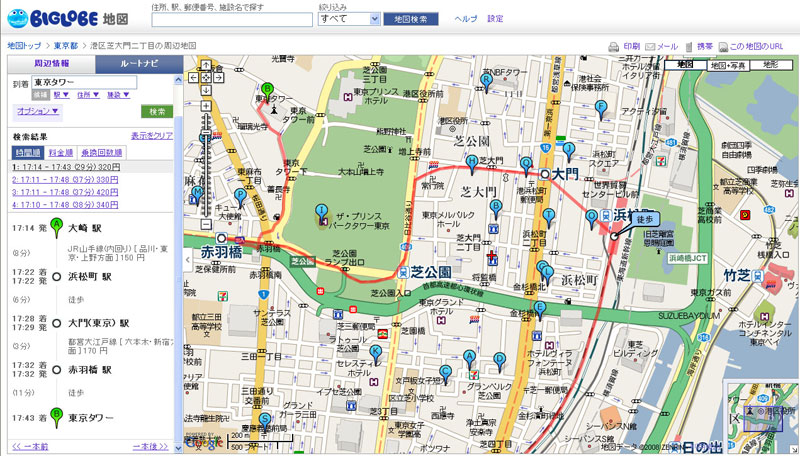Switch map view to 地形 terrain

click(x=769, y=65)
